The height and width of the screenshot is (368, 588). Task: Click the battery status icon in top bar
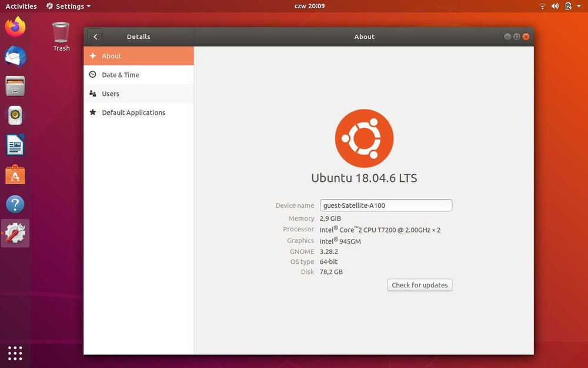(569, 6)
